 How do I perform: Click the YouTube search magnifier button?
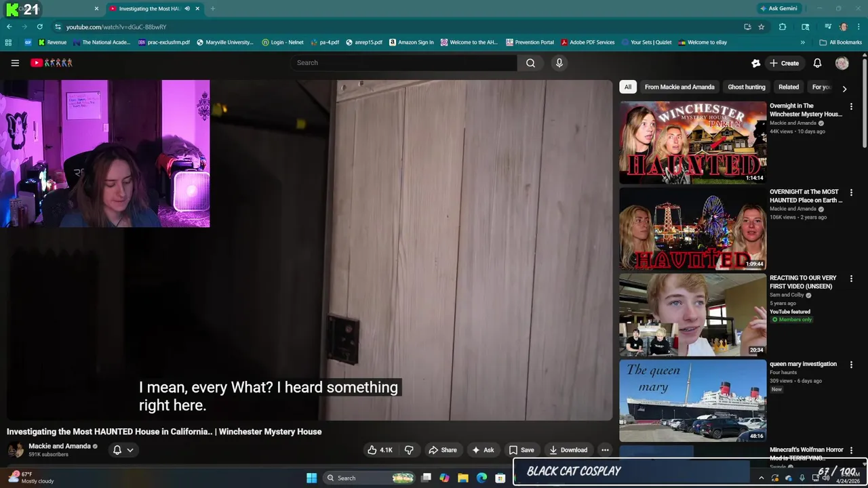[530, 63]
